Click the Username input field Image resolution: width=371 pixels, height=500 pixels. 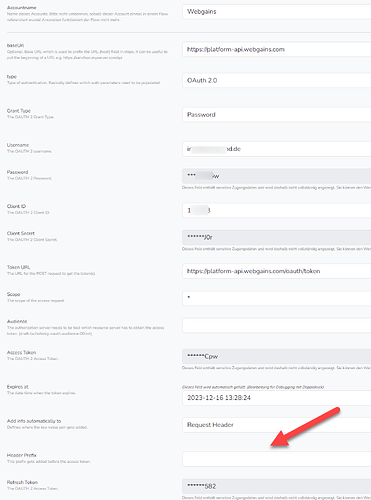277,149
